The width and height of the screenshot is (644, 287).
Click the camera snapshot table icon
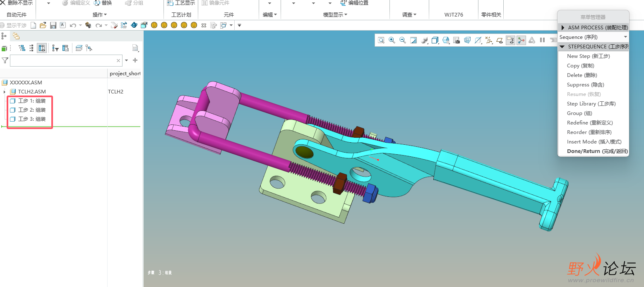click(x=457, y=40)
